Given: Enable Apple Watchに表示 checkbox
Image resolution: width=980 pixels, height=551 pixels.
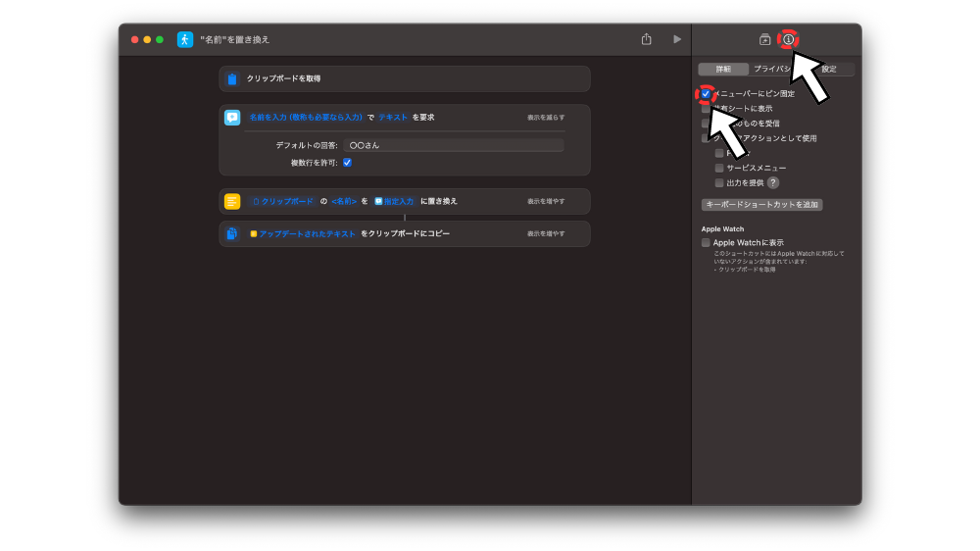Looking at the screenshot, I should coord(706,243).
